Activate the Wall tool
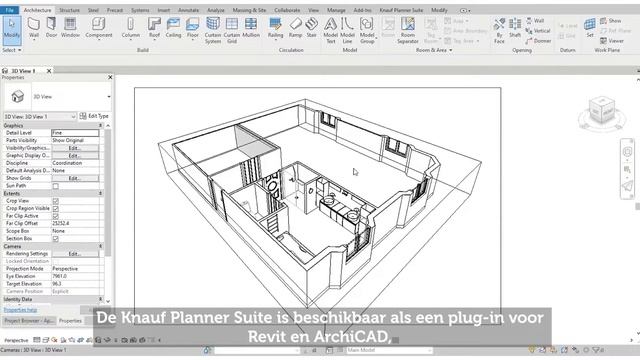The width and height of the screenshot is (640, 360). (34, 28)
